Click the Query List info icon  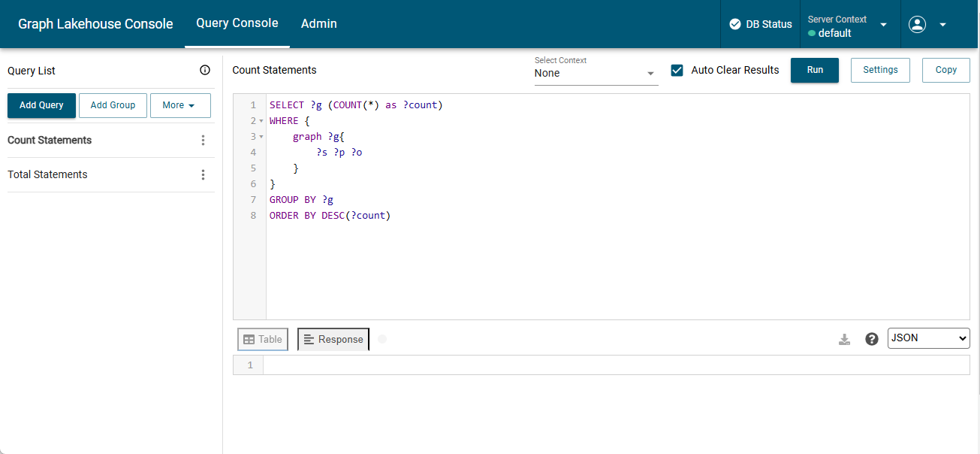point(205,71)
